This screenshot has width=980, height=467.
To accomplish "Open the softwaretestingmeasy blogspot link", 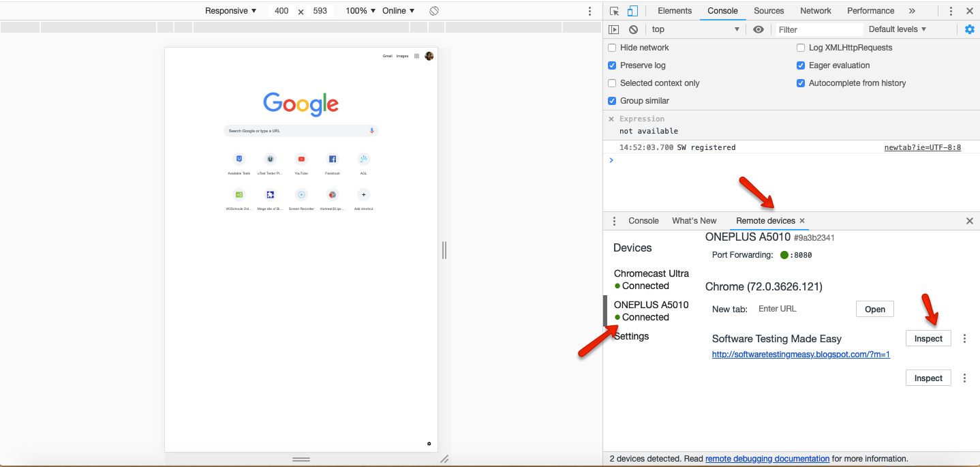I will 800,354.
